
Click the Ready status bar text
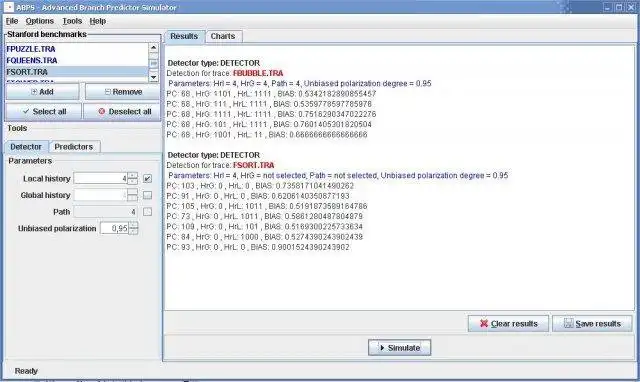(26, 371)
